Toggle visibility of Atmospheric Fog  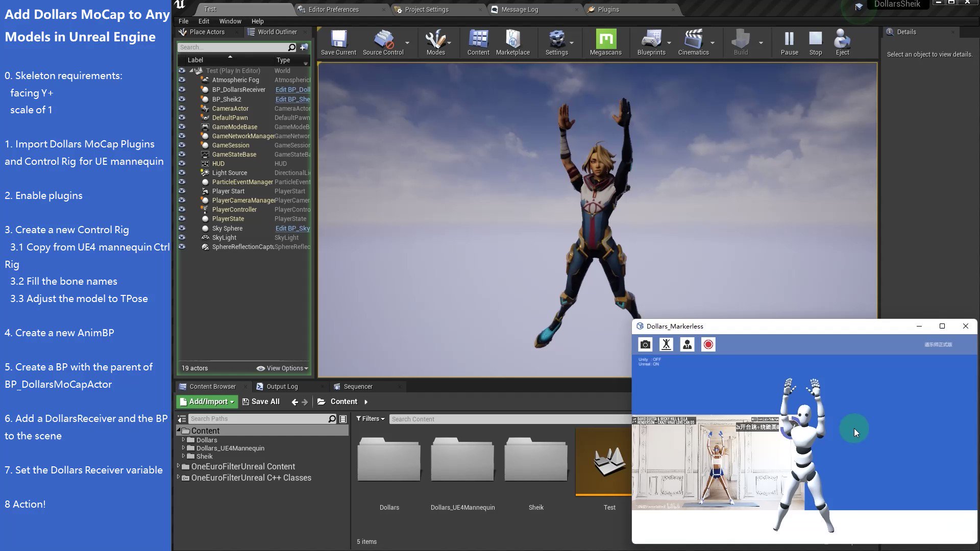pos(182,80)
